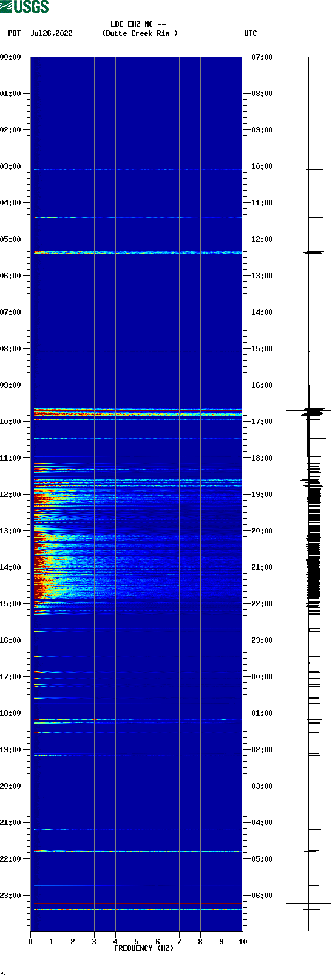
Task: Click the UTC '19:00' time label
Action: coord(262,495)
